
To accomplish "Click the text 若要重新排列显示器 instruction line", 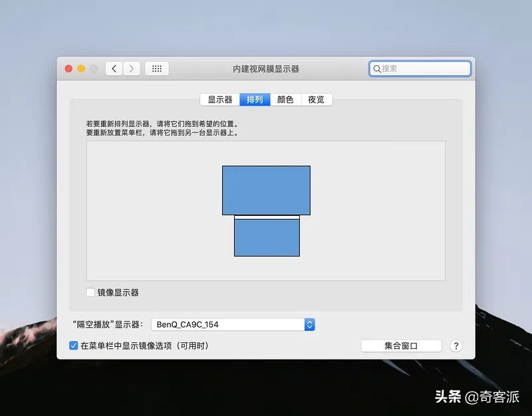I will (162, 124).
